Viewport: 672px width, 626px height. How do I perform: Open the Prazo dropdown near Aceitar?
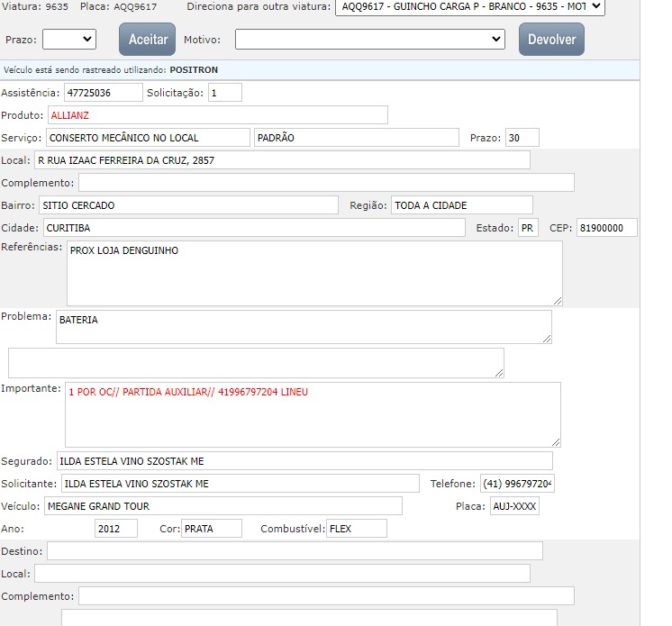(x=69, y=39)
